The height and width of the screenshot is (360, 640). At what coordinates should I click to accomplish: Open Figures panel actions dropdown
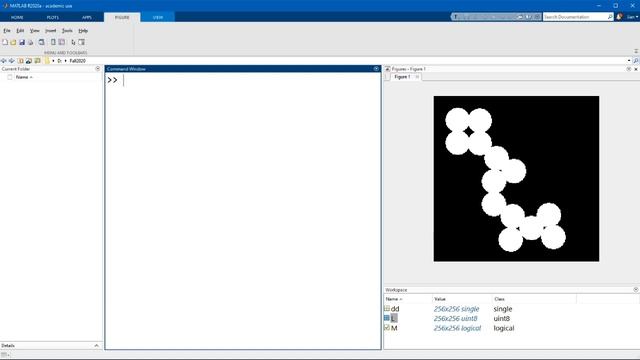(629, 69)
